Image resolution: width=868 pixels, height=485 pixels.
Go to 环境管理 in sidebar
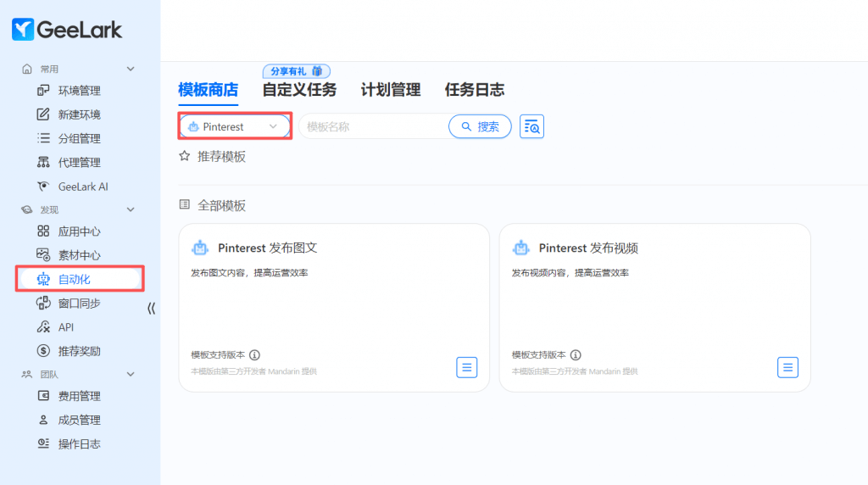coord(79,91)
